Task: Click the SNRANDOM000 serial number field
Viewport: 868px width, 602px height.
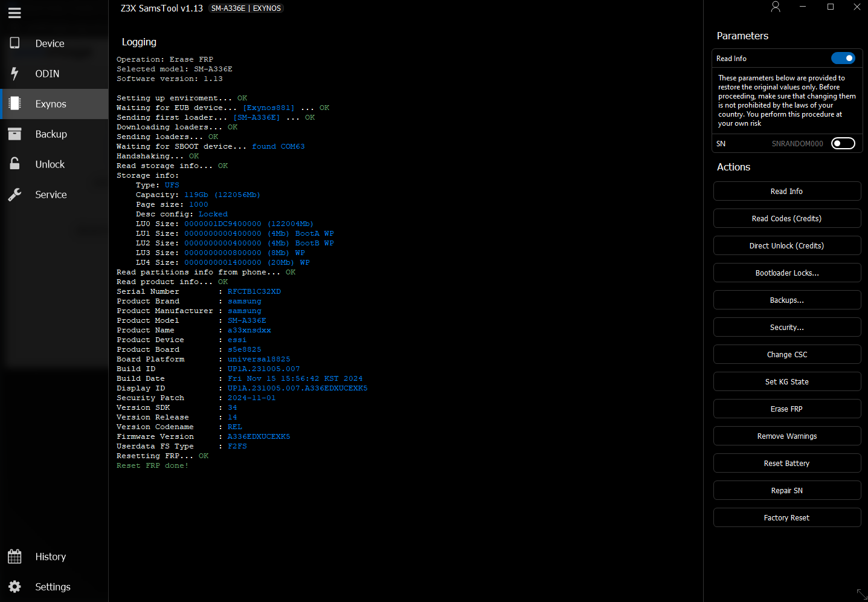Action: 797,144
